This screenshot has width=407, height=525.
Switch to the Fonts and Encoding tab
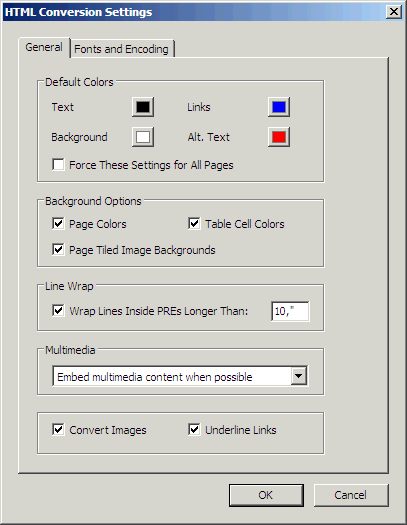click(122, 49)
